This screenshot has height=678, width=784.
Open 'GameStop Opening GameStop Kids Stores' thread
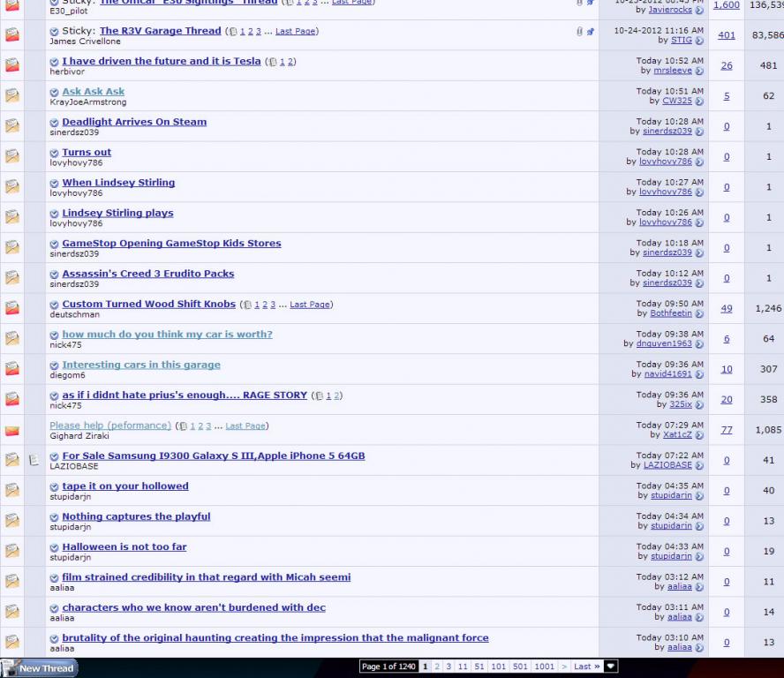pyautogui.click(x=171, y=244)
